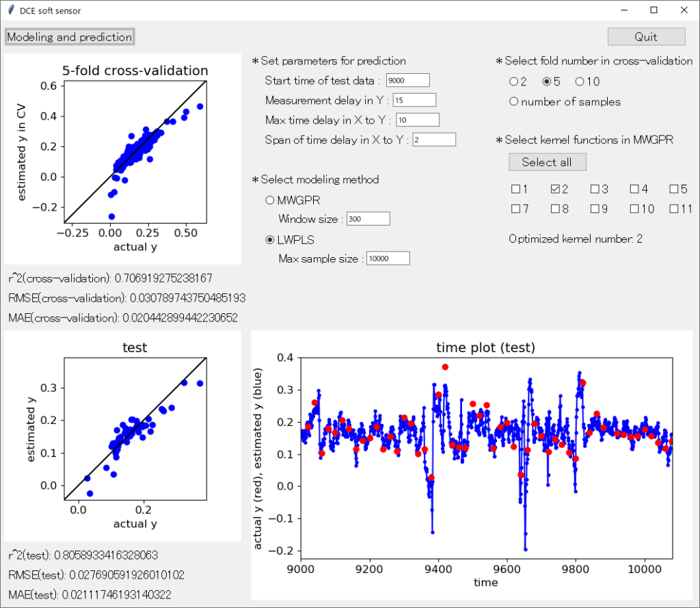Screen dimensions: 700x608
Task: Edit the Max time delay in X to Y field
Action: [418, 120]
